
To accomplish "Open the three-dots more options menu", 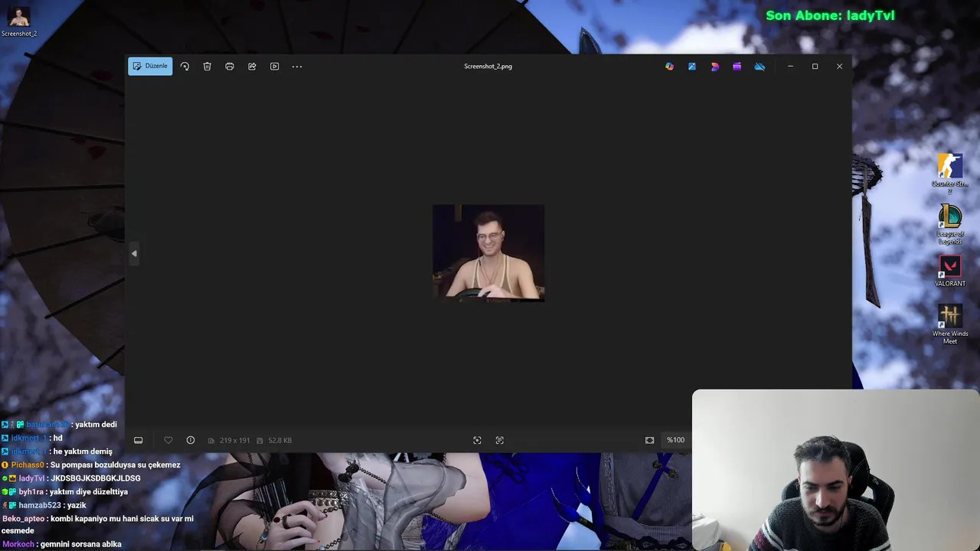I will pyautogui.click(x=297, y=67).
